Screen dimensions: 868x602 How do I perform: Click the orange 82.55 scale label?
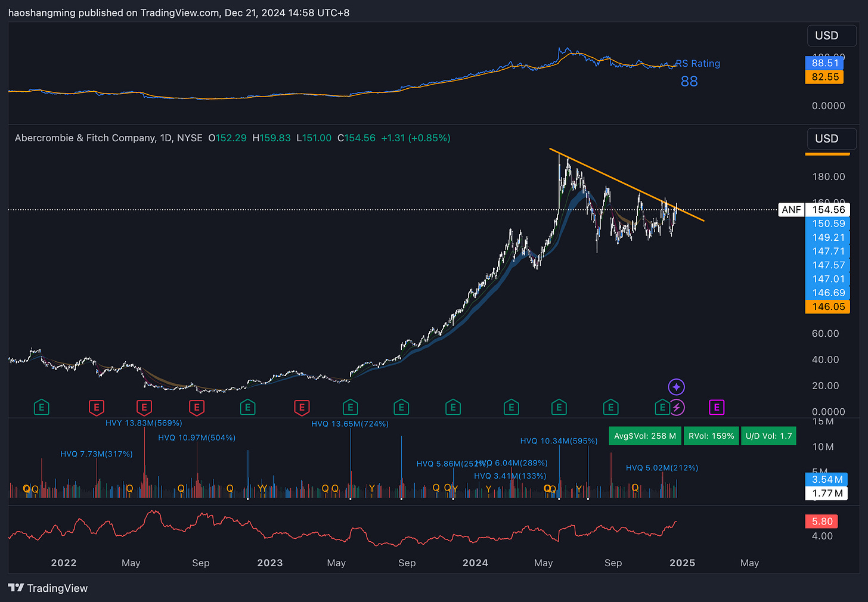(x=825, y=77)
